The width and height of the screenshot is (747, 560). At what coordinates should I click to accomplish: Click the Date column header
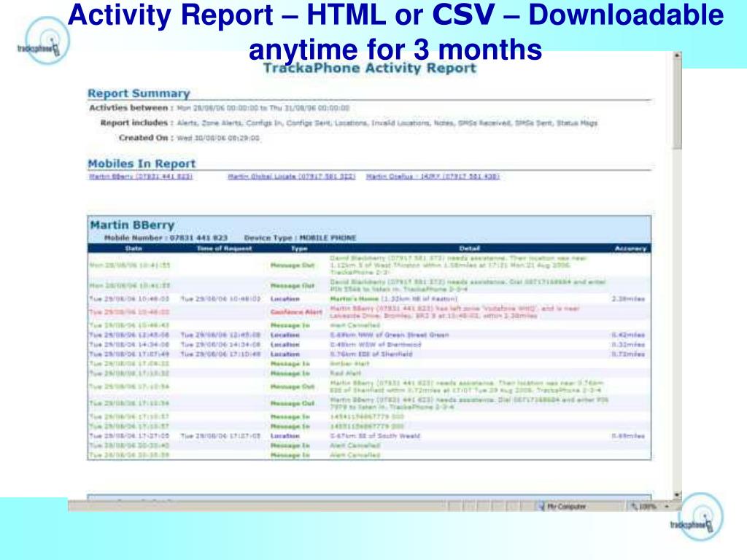(133, 249)
